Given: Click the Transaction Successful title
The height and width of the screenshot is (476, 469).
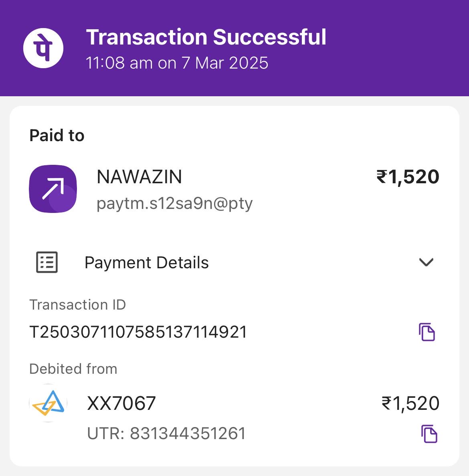Looking at the screenshot, I should (x=206, y=37).
